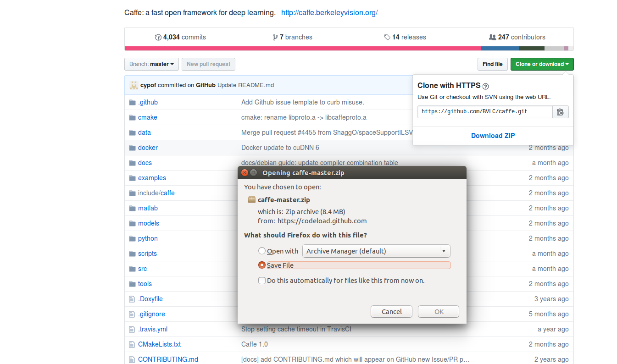
Task: Click file icon beside .travis.yml
Action: click(x=132, y=329)
